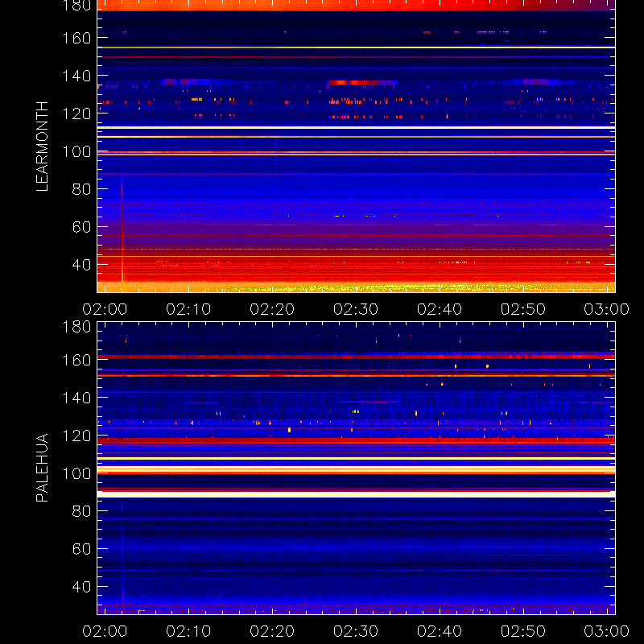Click the PALEHUA vertical axis label
The width and height of the screenshot is (644, 644).
[x=43, y=468]
